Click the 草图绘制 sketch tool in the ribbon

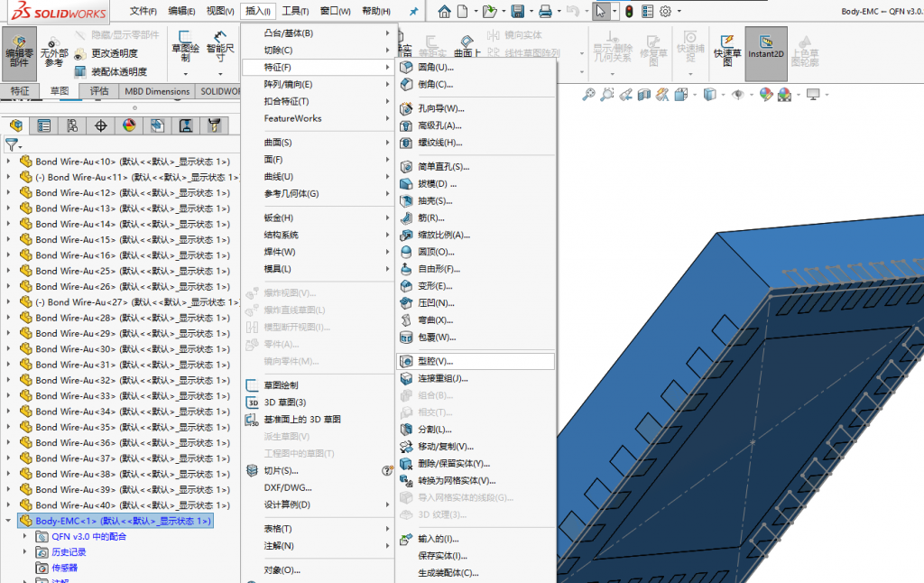[185, 47]
